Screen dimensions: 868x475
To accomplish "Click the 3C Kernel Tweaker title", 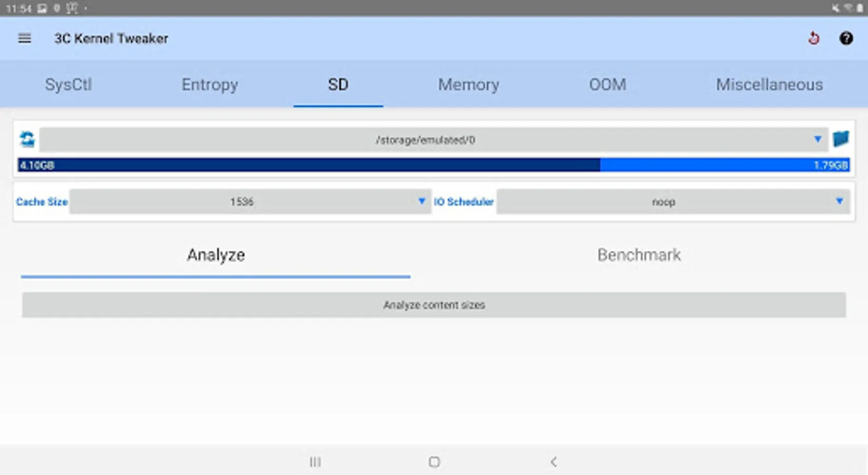I will click(x=111, y=39).
